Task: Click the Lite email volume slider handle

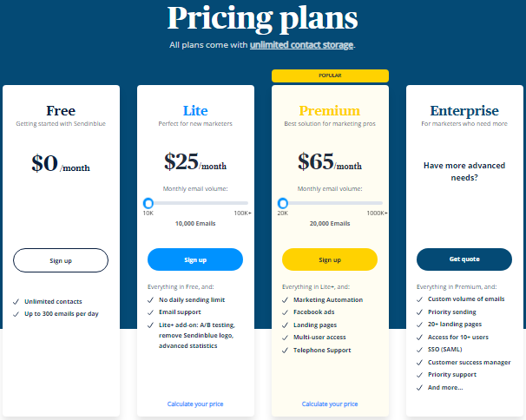Action: point(148,203)
